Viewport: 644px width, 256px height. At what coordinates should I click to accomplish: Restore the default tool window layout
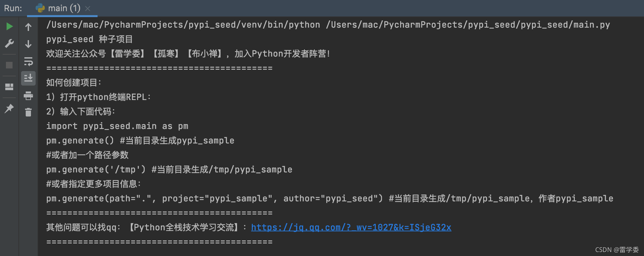click(9, 87)
